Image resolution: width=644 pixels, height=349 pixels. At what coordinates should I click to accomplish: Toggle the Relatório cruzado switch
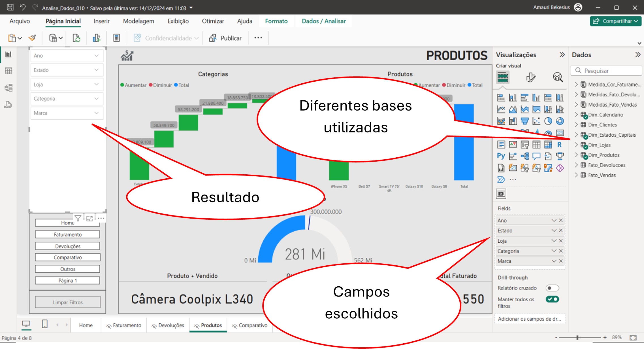tap(552, 288)
